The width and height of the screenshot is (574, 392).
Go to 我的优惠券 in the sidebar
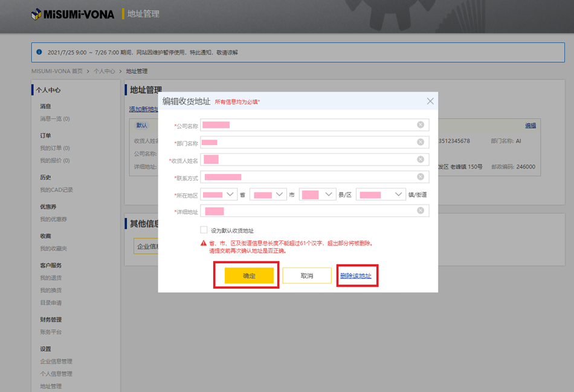click(x=53, y=219)
